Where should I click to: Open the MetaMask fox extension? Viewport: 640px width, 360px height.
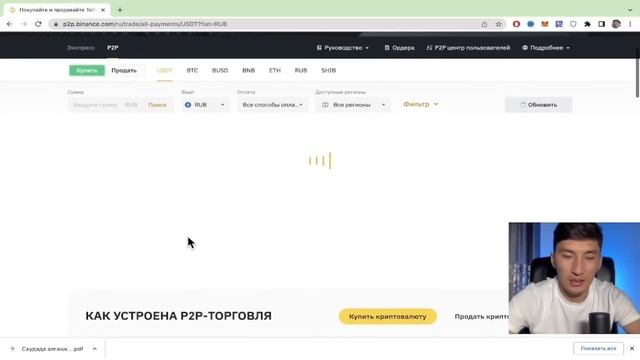tap(545, 24)
